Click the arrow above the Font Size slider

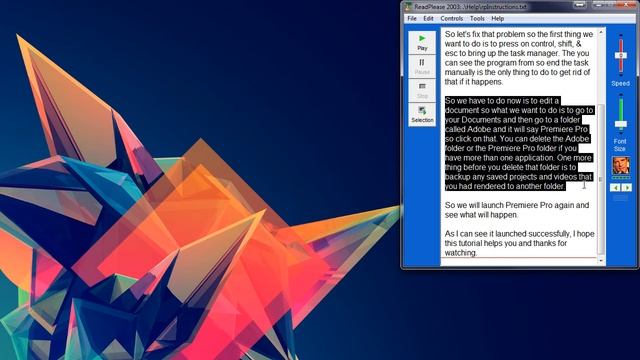(x=621, y=95)
